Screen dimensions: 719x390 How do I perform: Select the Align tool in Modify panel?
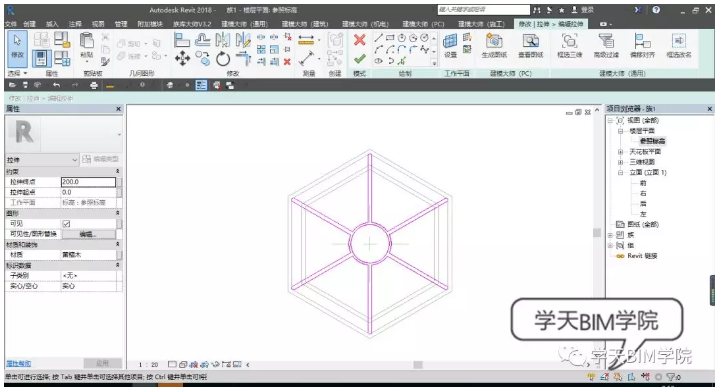point(182,40)
